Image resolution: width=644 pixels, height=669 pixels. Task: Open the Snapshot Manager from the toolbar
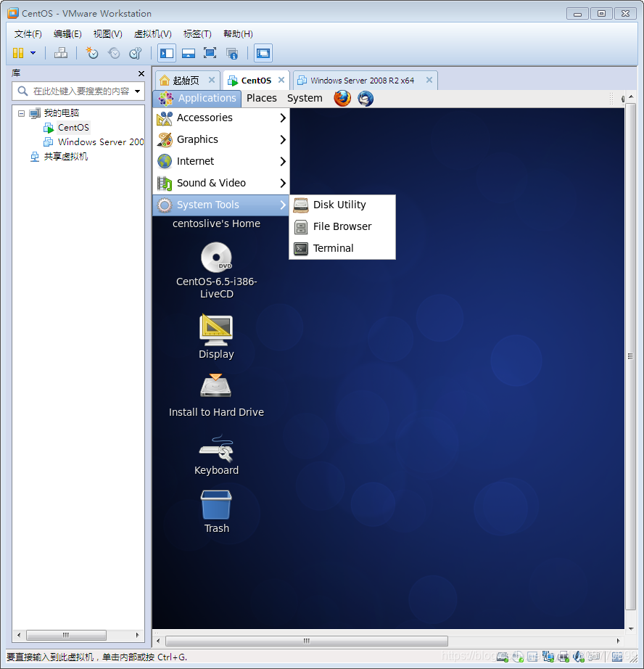pos(136,53)
